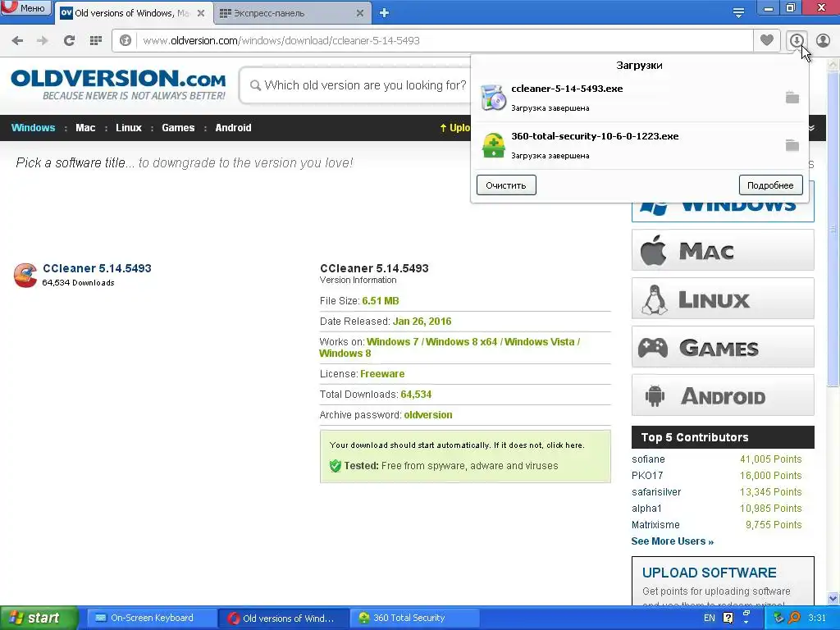
Task: Click the page vertical scrollbar thumb
Action: coord(833,231)
